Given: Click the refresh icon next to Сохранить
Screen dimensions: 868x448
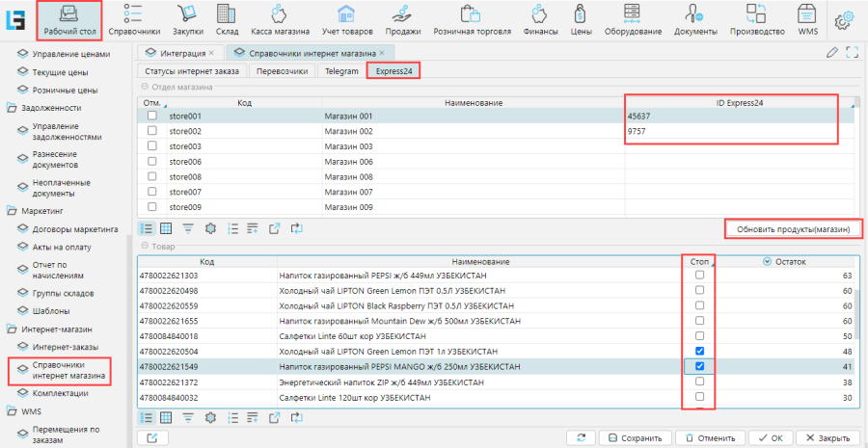Looking at the screenshot, I should click(581, 438).
